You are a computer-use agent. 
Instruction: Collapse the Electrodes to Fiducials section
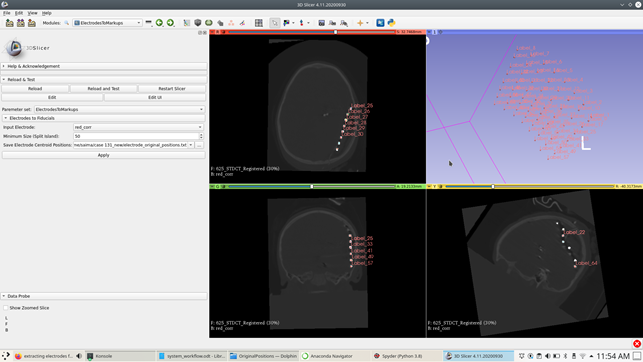(x=104, y=118)
